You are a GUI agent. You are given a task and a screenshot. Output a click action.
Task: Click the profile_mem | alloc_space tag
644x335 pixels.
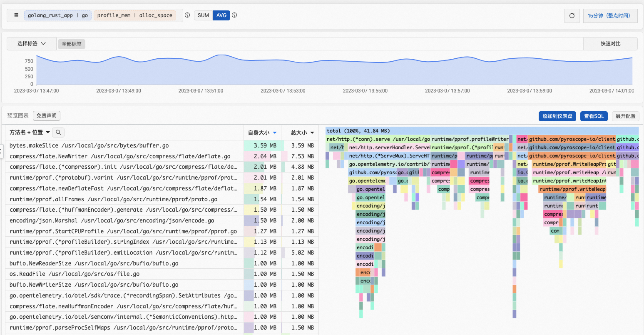(134, 15)
